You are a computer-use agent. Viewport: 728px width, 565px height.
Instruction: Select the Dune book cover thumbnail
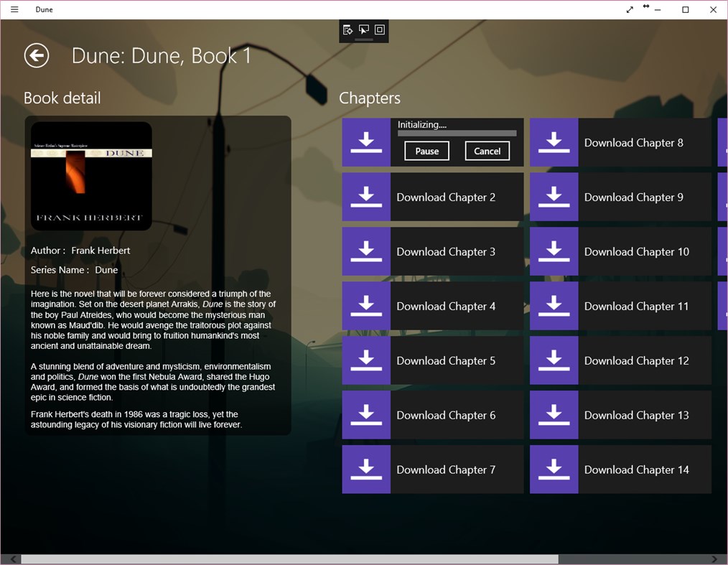tap(90, 174)
